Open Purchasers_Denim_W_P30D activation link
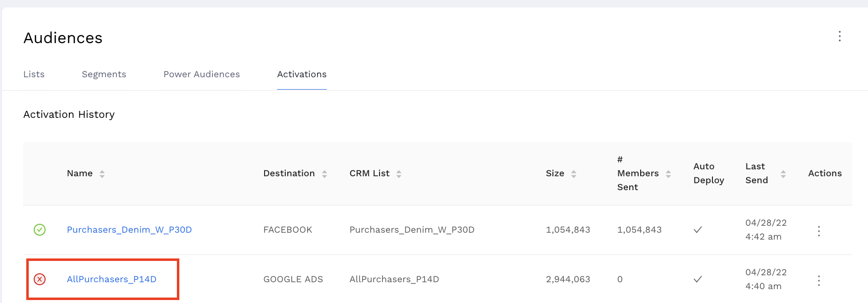 click(129, 230)
